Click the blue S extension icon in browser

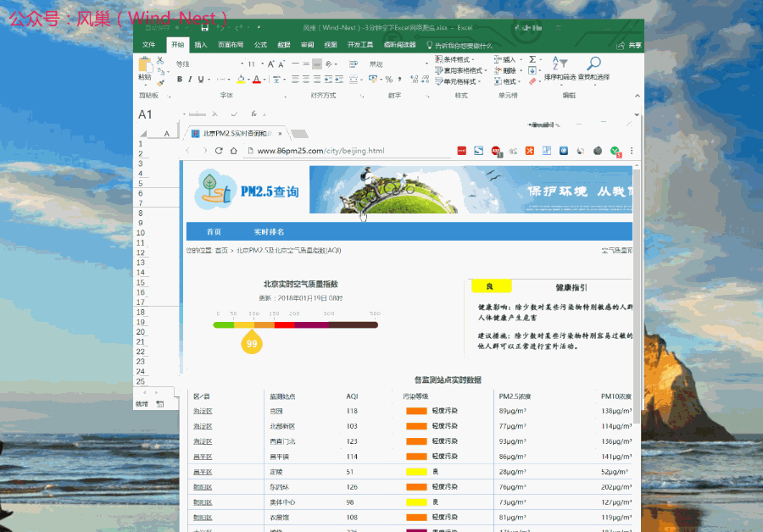tap(479, 151)
